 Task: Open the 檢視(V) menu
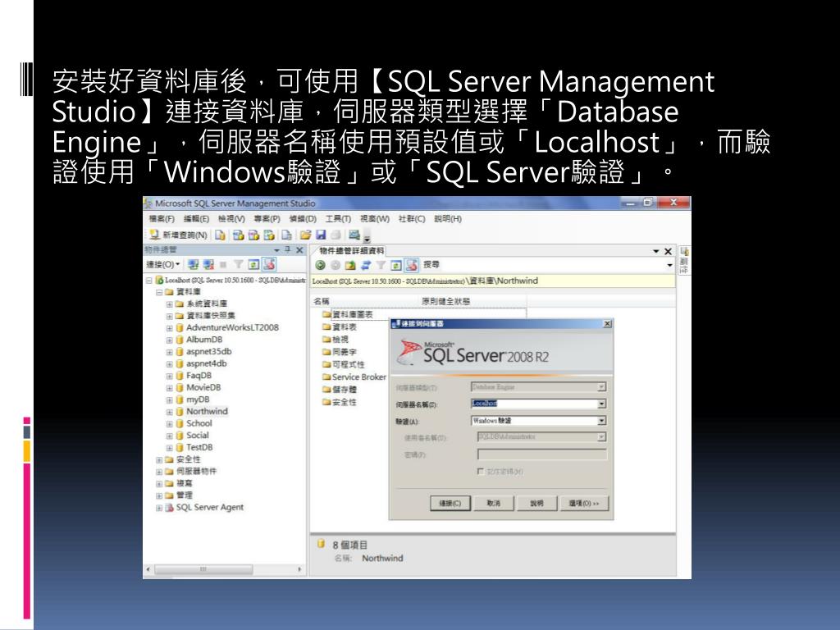pyautogui.click(x=231, y=218)
